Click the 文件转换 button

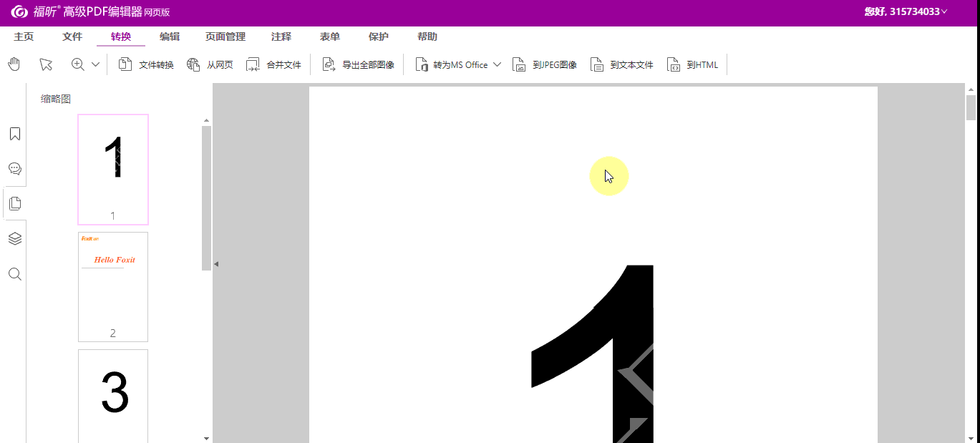click(146, 64)
